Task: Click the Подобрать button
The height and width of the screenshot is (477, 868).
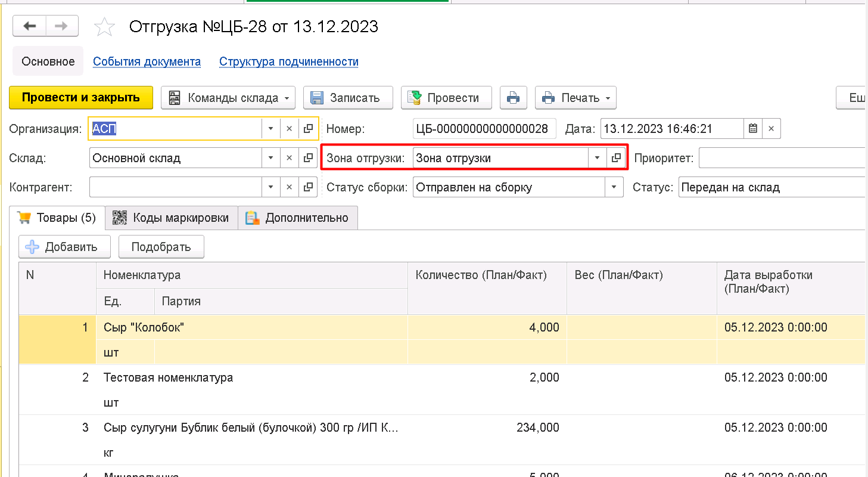Action: pos(161,247)
